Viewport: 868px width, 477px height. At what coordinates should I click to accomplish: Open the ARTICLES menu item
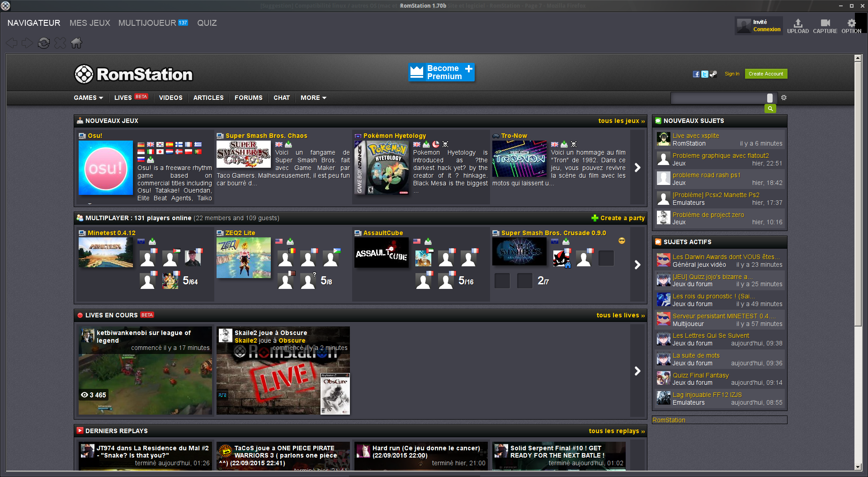pos(208,98)
